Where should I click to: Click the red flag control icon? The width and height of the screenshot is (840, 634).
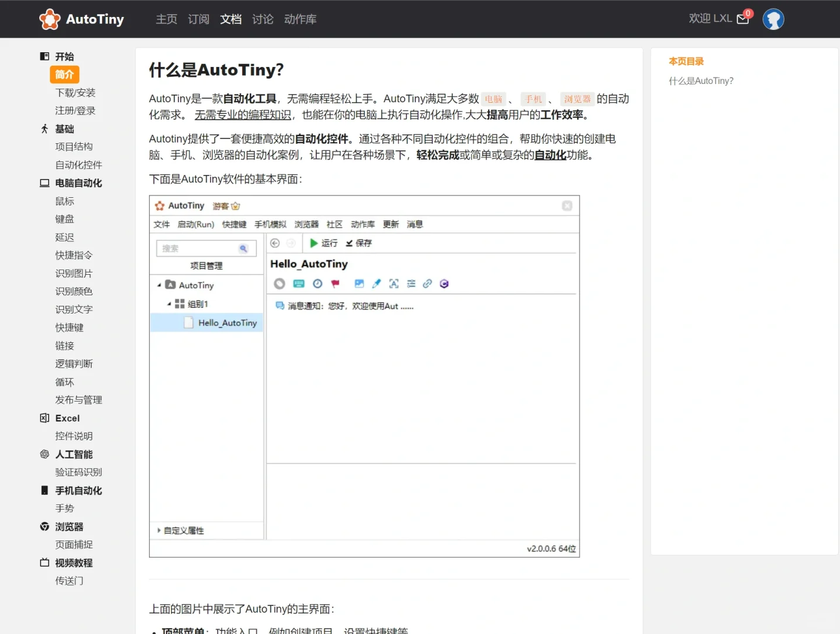pyautogui.click(x=335, y=284)
